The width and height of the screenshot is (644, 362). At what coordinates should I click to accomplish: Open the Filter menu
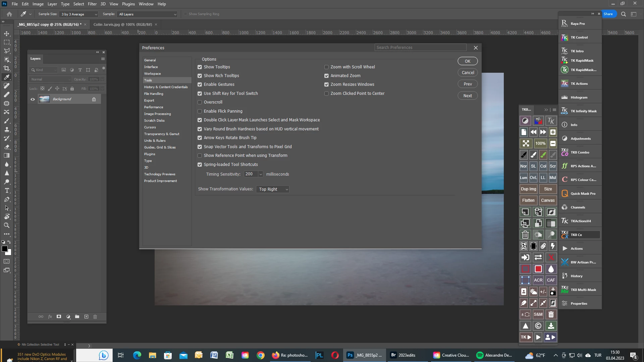click(92, 4)
